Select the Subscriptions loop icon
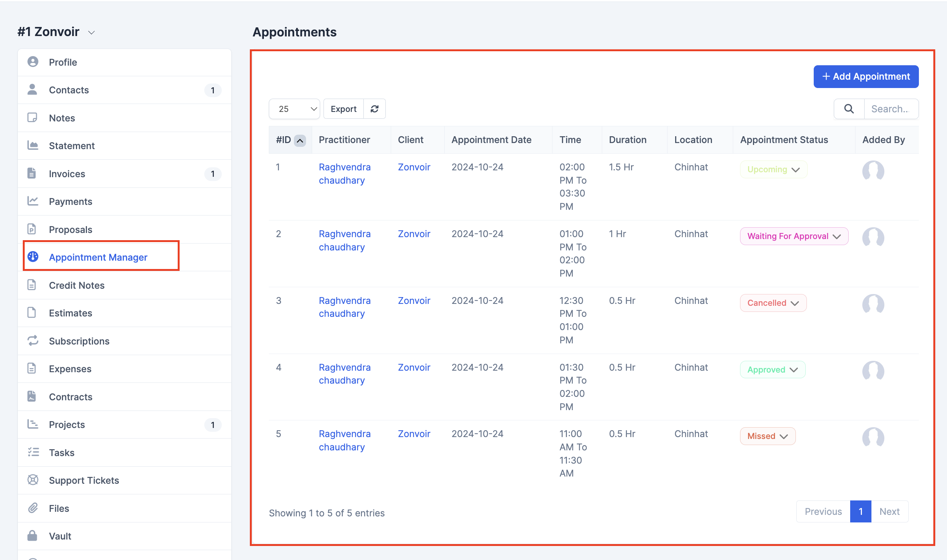 pos(33,341)
